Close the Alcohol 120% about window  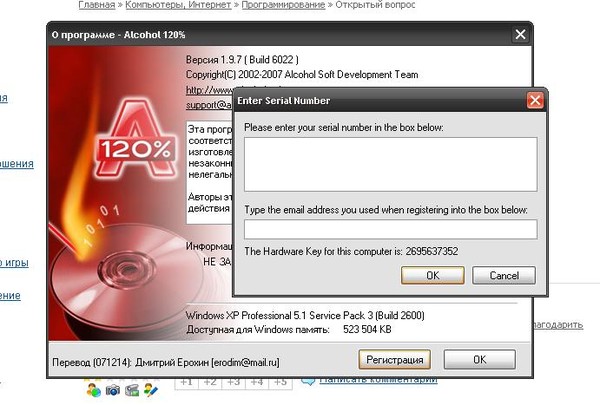[x=520, y=34]
